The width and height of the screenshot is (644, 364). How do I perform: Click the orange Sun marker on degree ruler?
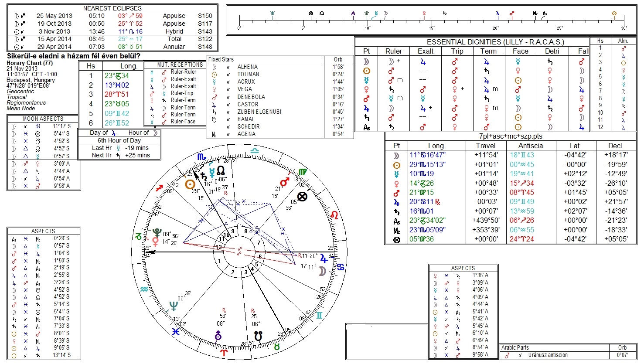tap(614, 14)
